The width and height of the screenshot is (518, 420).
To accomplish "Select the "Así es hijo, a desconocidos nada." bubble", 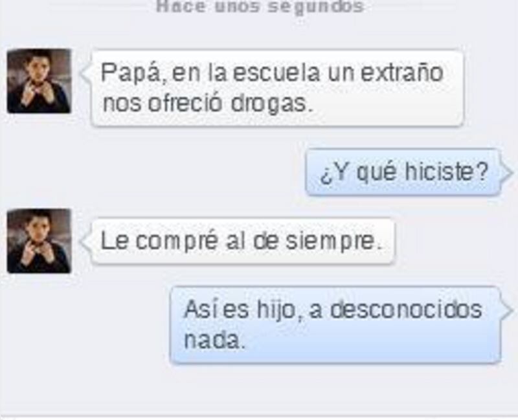I will [x=335, y=326].
